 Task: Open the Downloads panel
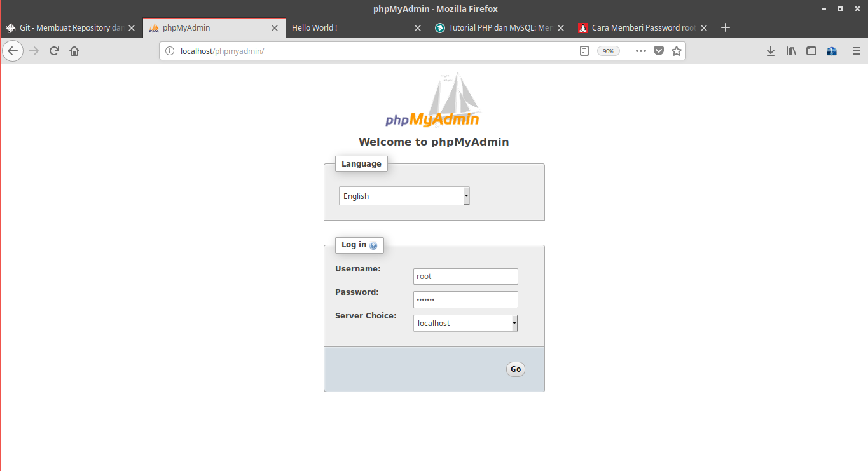tap(771, 51)
